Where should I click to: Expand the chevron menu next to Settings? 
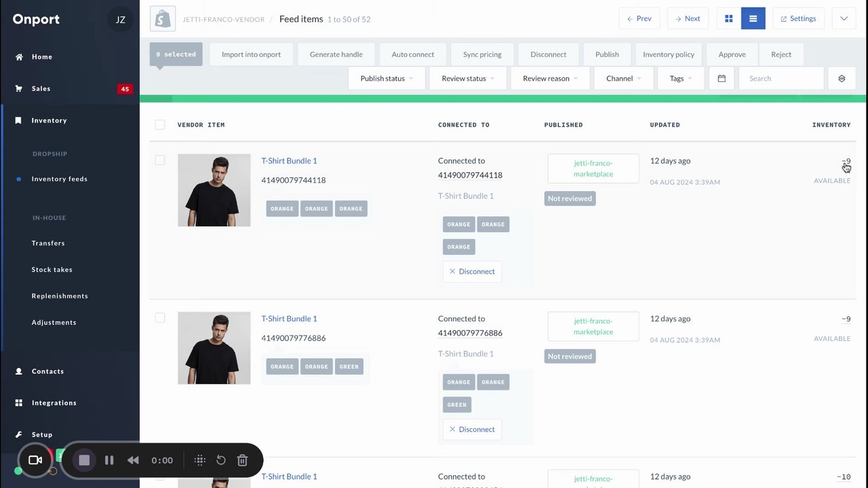[x=844, y=18]
